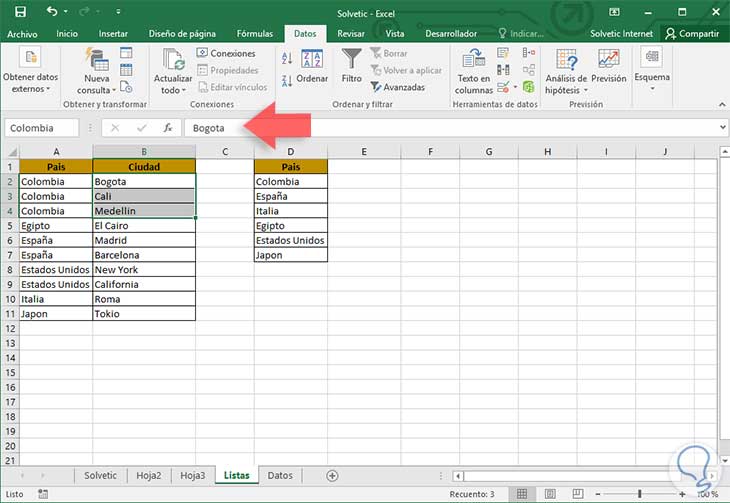Viewport: 730px width, 503px height.
Task: Switch to the Inicio tab
Action: (x=67, y=34)
